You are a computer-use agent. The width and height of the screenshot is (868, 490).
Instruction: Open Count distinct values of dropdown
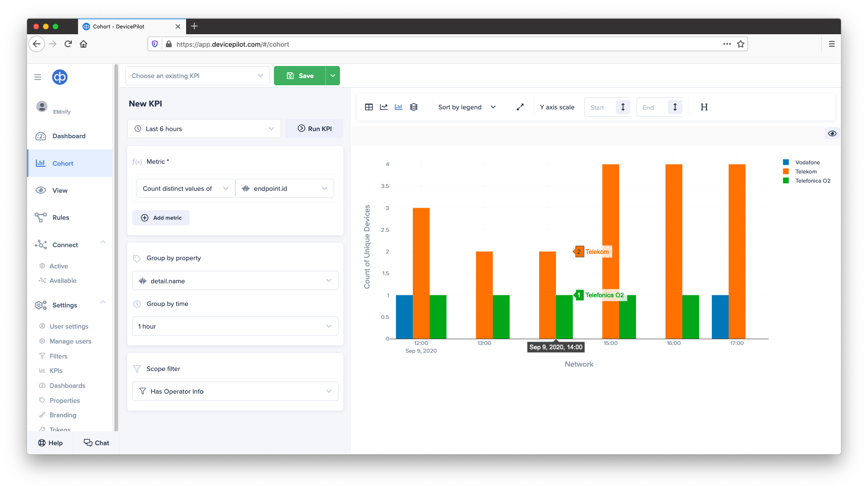point(186,188)
